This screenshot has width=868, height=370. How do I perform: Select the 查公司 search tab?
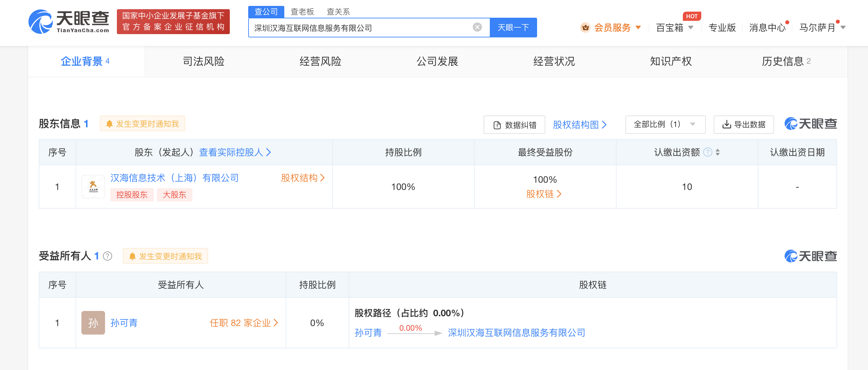[x=266, y=12]
